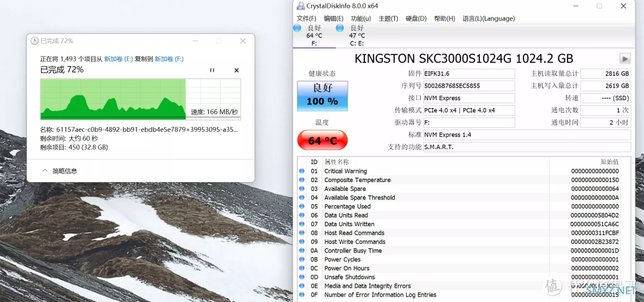
Task: Collapse details via 简略信息 chevron
Action: [45, 171]
